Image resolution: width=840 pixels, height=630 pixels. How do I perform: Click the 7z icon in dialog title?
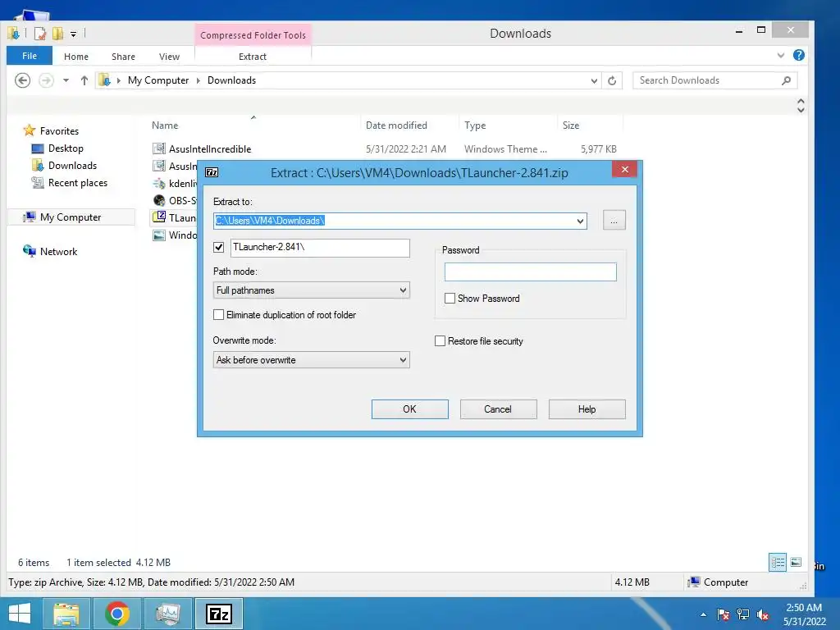click(212, 172)
